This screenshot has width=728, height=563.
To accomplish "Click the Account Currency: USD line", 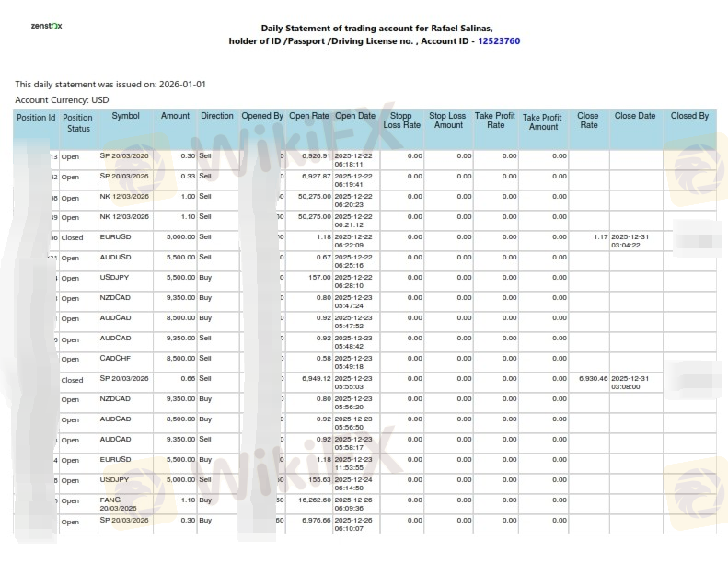I will click(62, 99).
